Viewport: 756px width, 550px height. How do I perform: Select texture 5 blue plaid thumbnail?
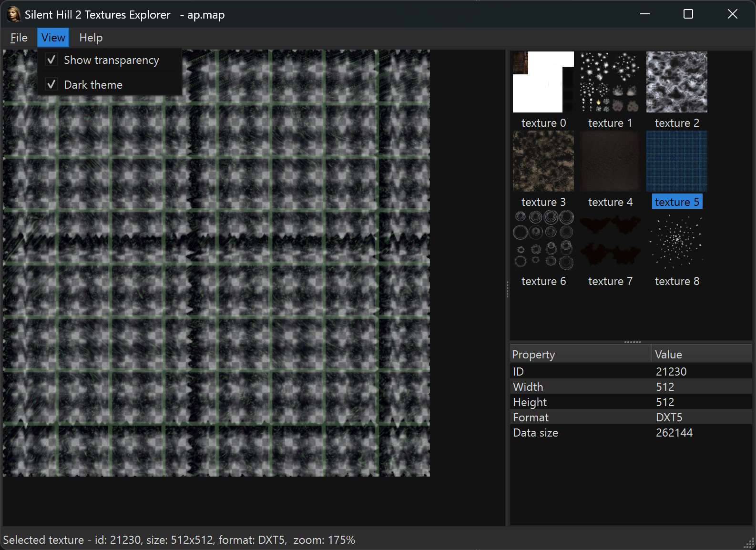677,161
